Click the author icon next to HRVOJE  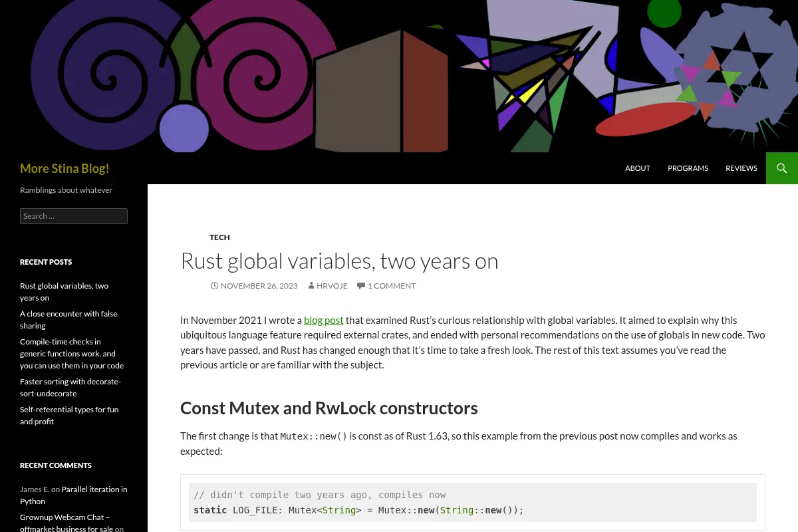311,286
